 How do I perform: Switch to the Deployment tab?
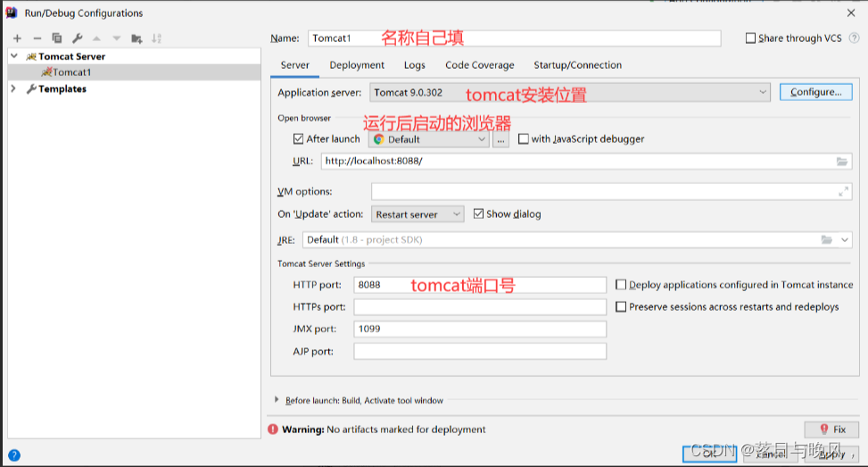pos(357,65)
